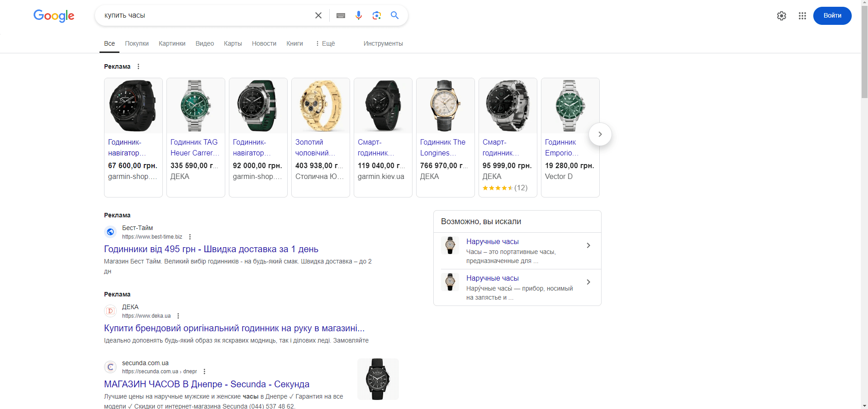This screenshot has width=868, height=409.
Task: Switch to the Картинки tab
Action: pos(172,43)
